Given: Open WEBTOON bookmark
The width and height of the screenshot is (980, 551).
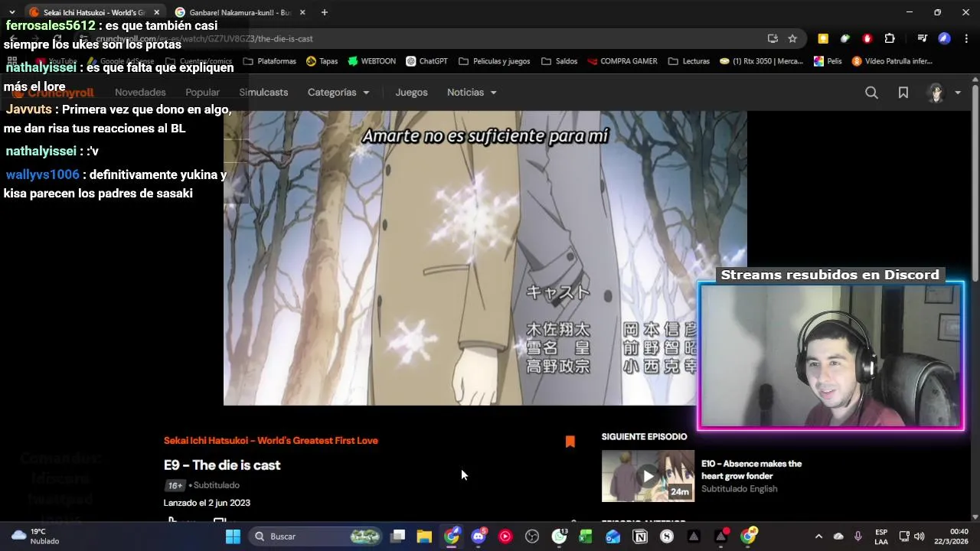Looking at the screenshot, I should point(371,61).
